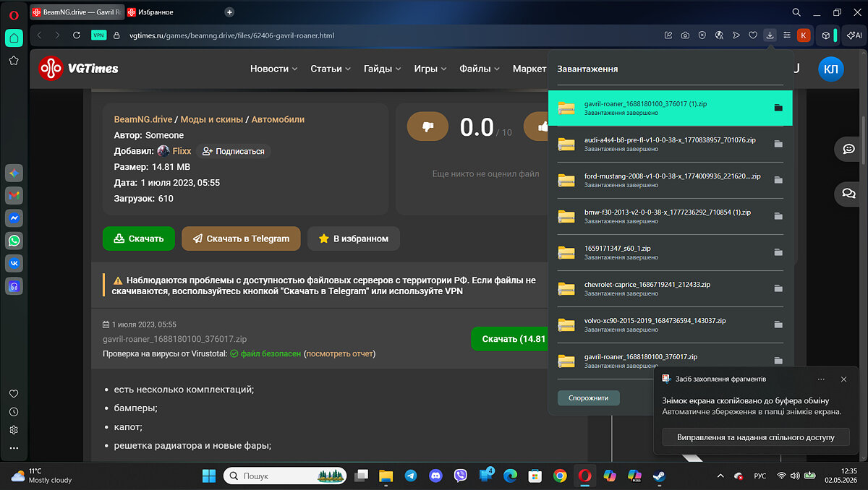The image size is (868, 490).
Task: Click the VPN badge in address bar
Action: click(x=98, y=35)
